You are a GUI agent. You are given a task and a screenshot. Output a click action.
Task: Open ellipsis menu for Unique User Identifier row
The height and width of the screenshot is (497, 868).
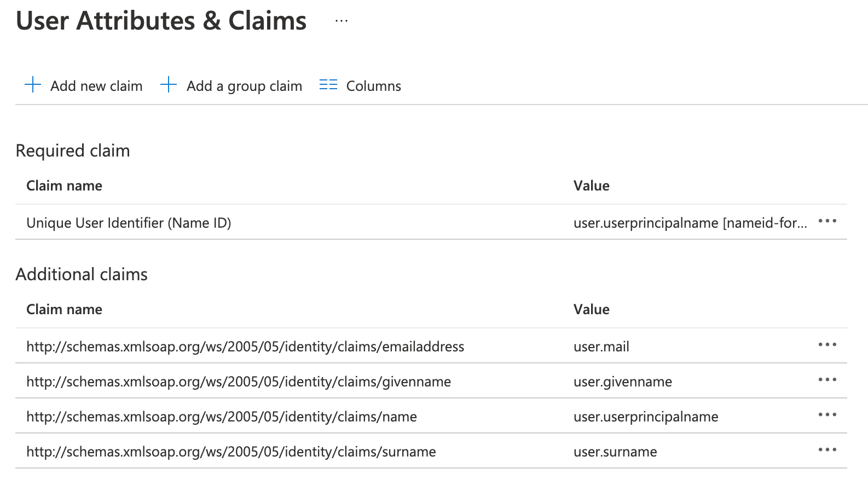(x=827, y=221)
